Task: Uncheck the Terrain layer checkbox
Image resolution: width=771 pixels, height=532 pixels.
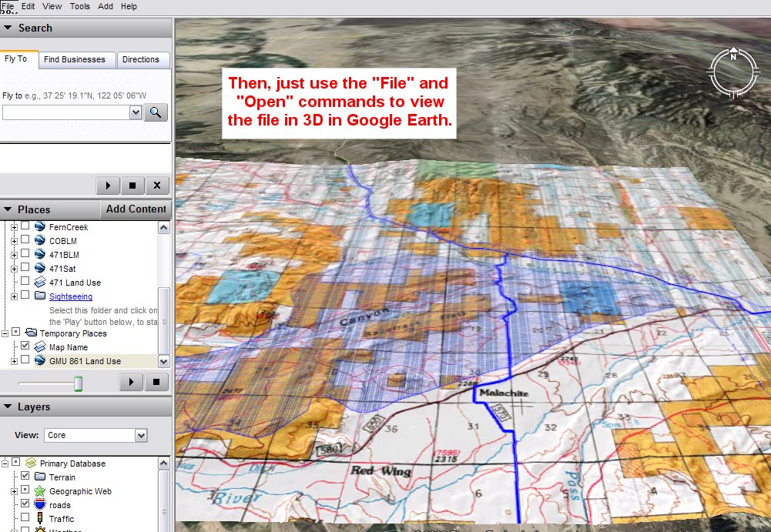Action: (25, 477)
